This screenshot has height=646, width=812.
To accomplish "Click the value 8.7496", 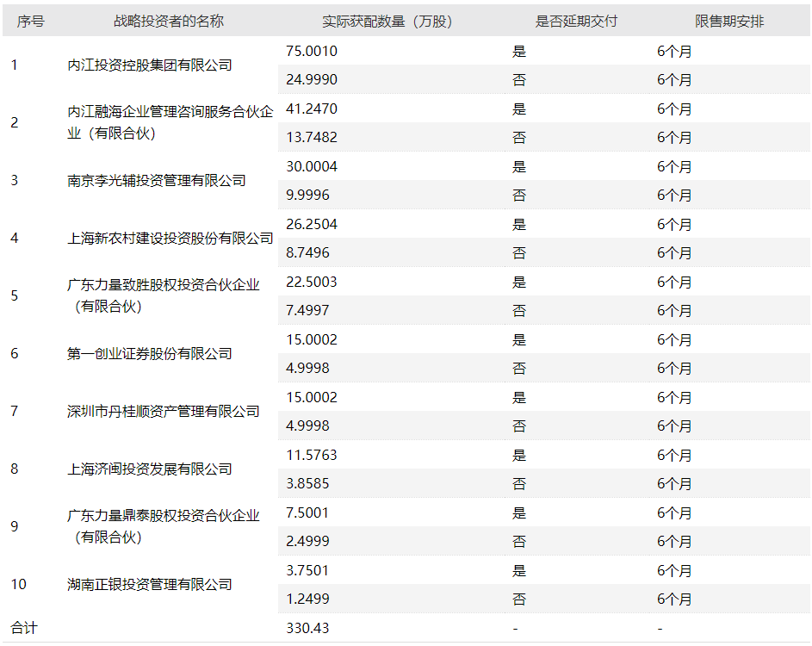I will point(307,253).
